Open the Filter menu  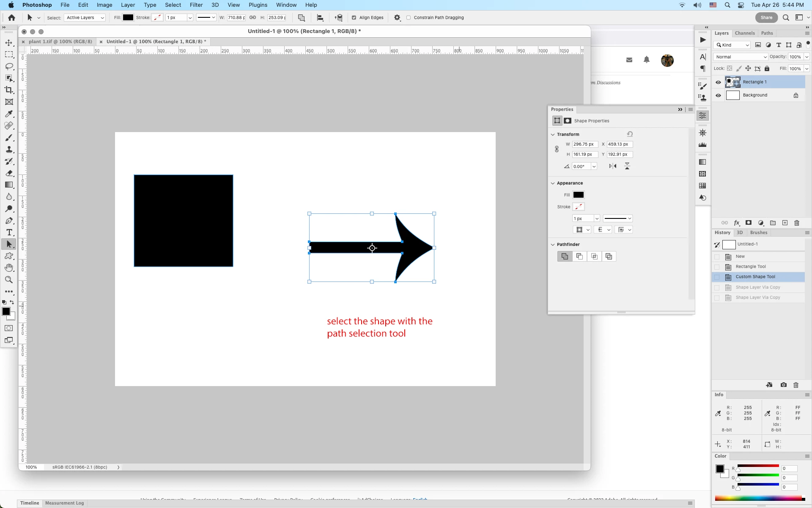pos(196,5)
